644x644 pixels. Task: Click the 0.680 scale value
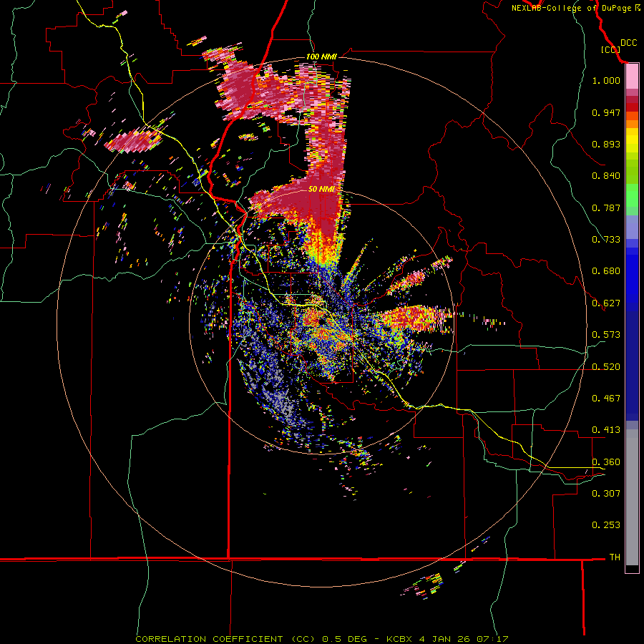606,271
